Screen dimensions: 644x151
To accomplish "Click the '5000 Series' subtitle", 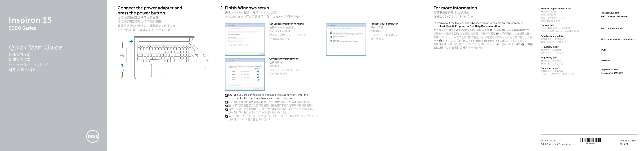I will click(22, 28).
